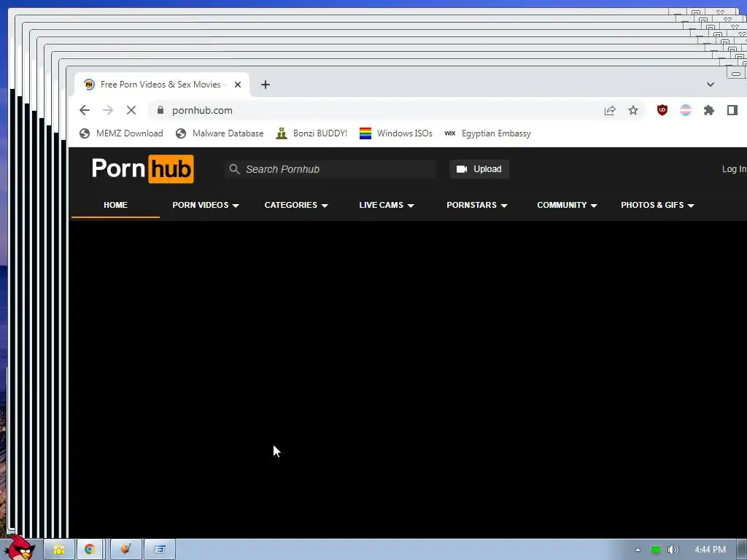Expand the PHOTOS & GIFS dropdown menu
747x560 pixels.
coord(657,205)
